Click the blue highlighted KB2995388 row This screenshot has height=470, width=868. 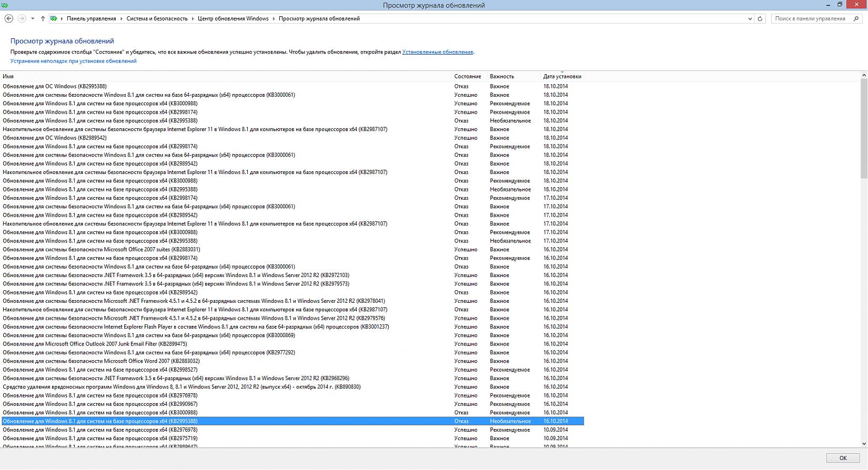292,421
